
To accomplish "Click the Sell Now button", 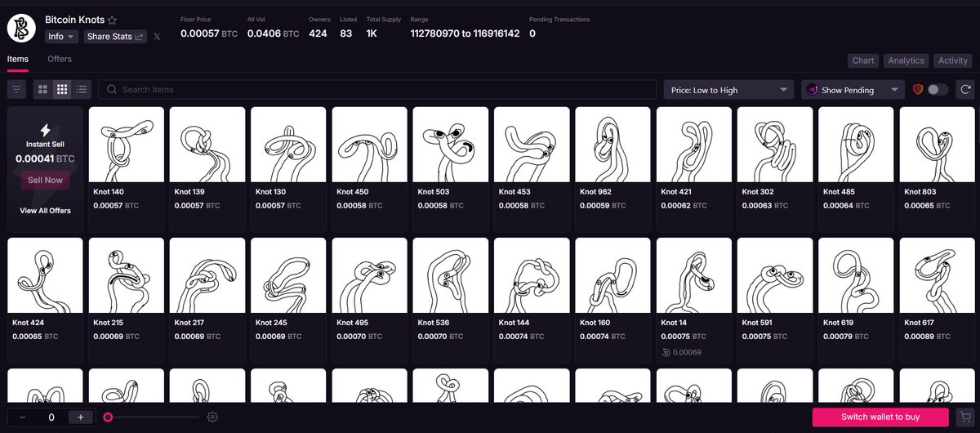I will click(x=46, y=180).
